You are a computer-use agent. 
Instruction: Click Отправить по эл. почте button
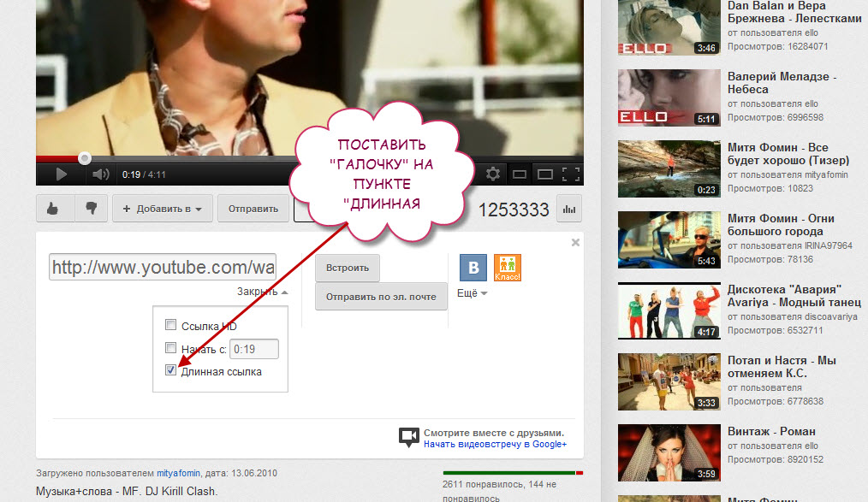click(381, 297)
